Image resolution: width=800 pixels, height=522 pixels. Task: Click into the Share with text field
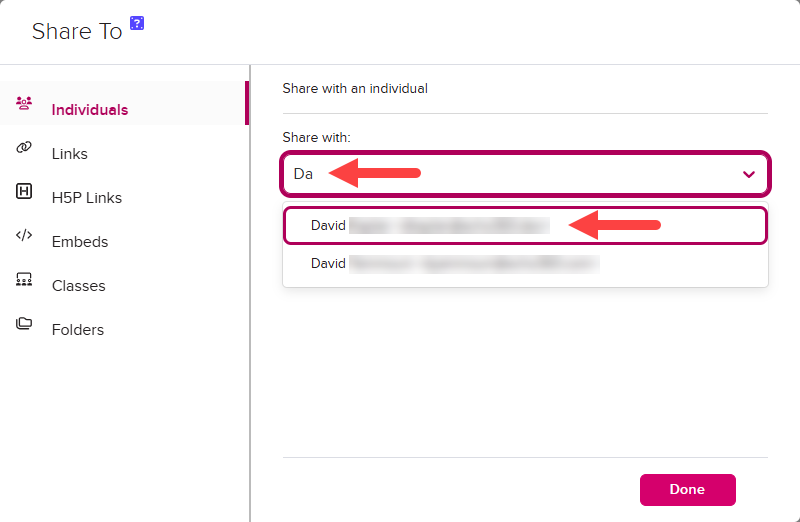(500, 174)
